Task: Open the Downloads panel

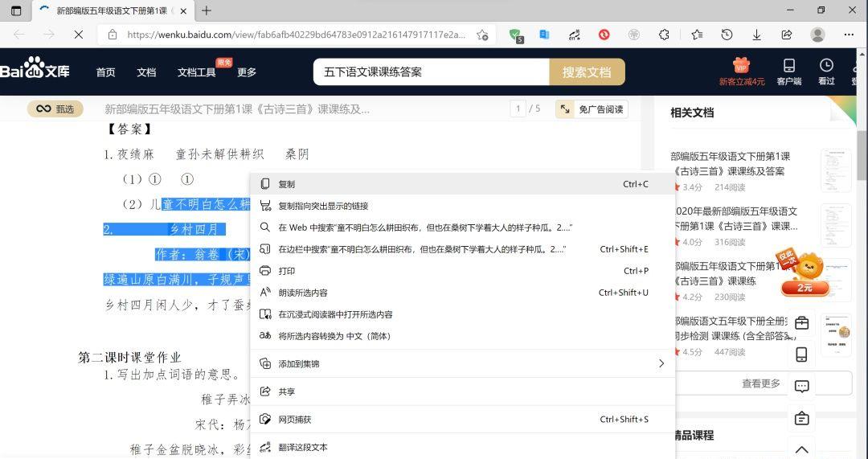Action: 757,35
